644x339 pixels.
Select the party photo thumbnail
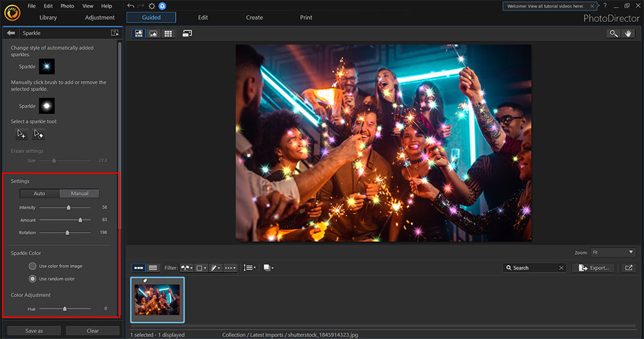click(x=157, y=300)
